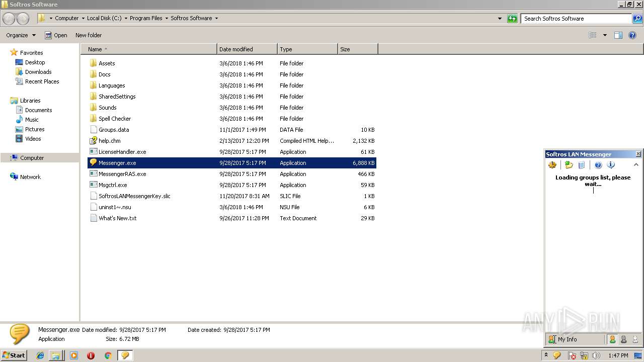Viewport: 644px width, 362px height.
Task: Click the green-arrow folder icon in Messenger
Action: coord(569,165)
